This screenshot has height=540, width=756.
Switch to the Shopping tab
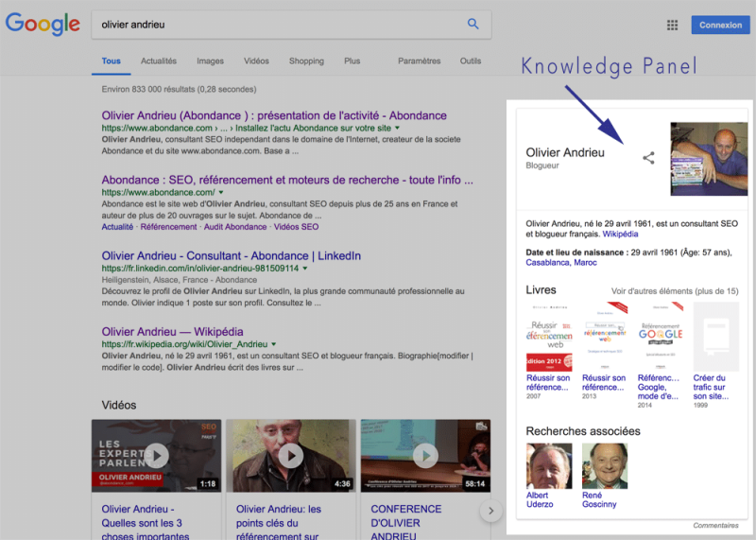[x=306, y=61]
